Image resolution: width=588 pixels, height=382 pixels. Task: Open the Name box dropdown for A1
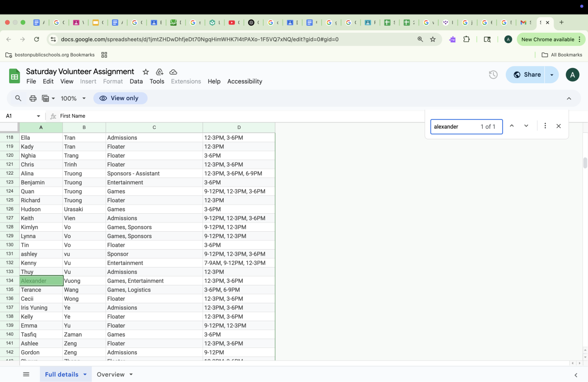click(x=39, y=116)
